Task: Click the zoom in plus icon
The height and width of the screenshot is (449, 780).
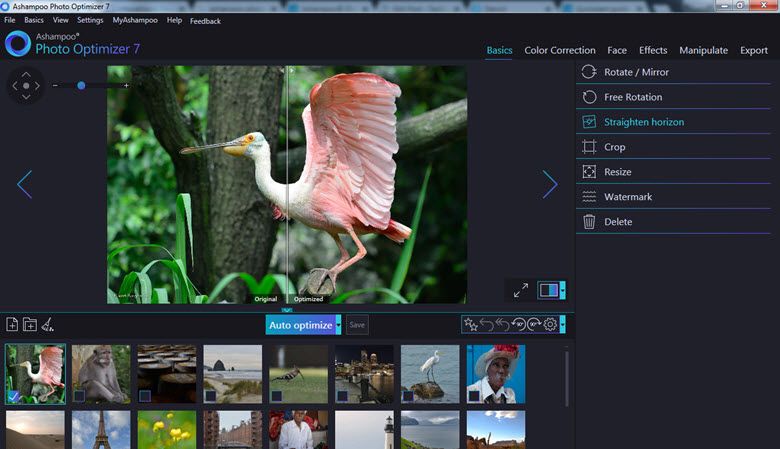Action: [x=126, y=86]
